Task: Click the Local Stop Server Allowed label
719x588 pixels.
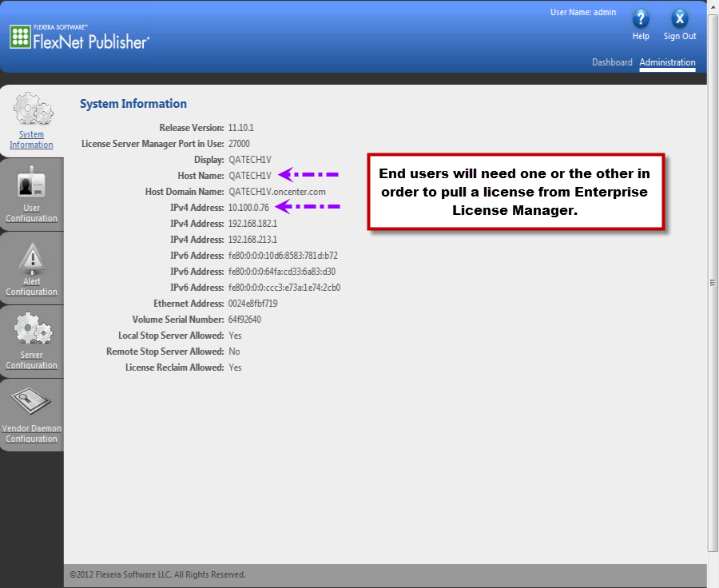Action: pyautogui.click(x=171, y=336)
